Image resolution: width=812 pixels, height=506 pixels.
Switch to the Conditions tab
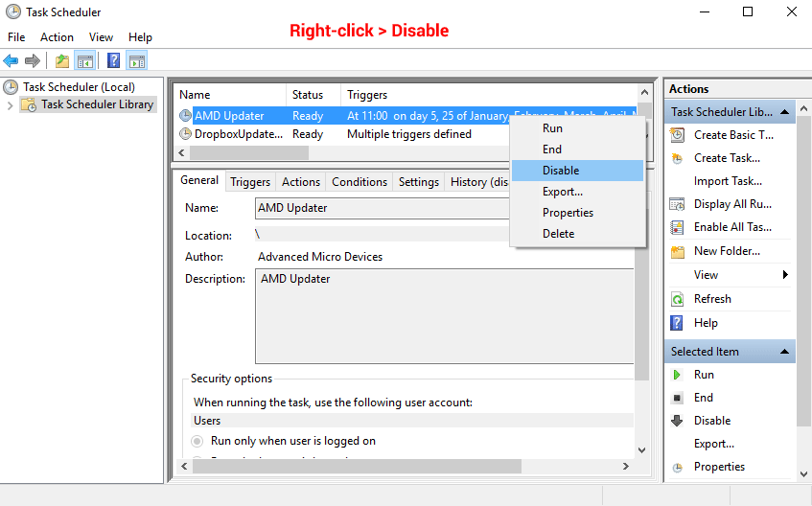coord(360,182)
